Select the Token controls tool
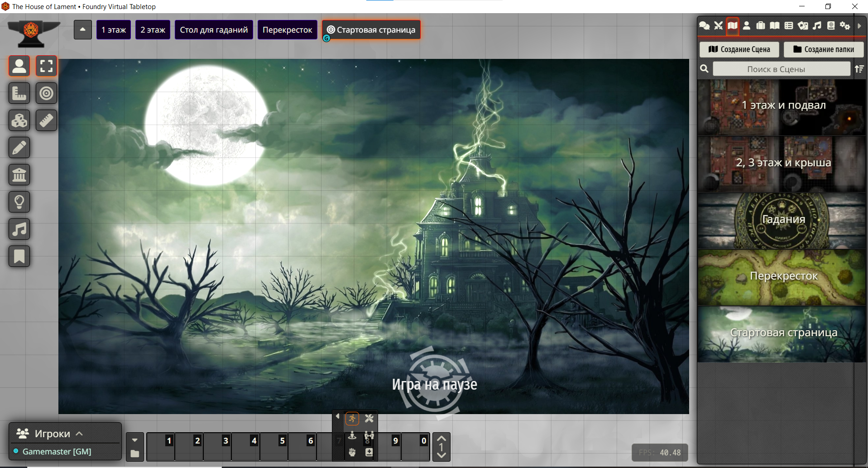This screenshot has height=468, width=868. click(19, 66)
